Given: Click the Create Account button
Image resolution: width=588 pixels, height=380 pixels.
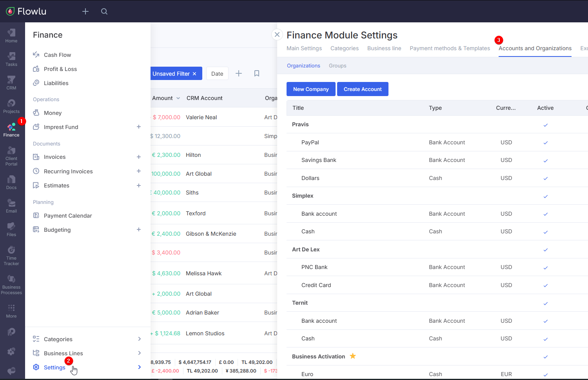Looking at the screenshot, I should [363, 89].
